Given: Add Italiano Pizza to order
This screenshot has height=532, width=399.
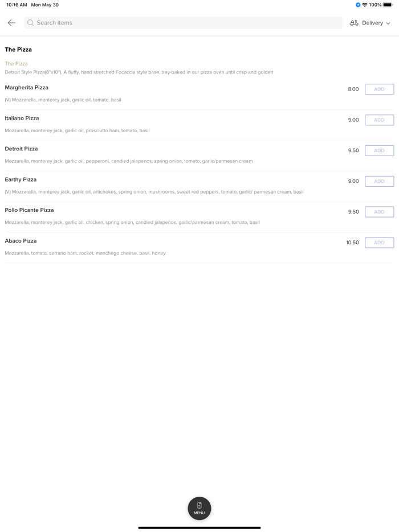Looking at the screenshot, I should click(379, 120).
